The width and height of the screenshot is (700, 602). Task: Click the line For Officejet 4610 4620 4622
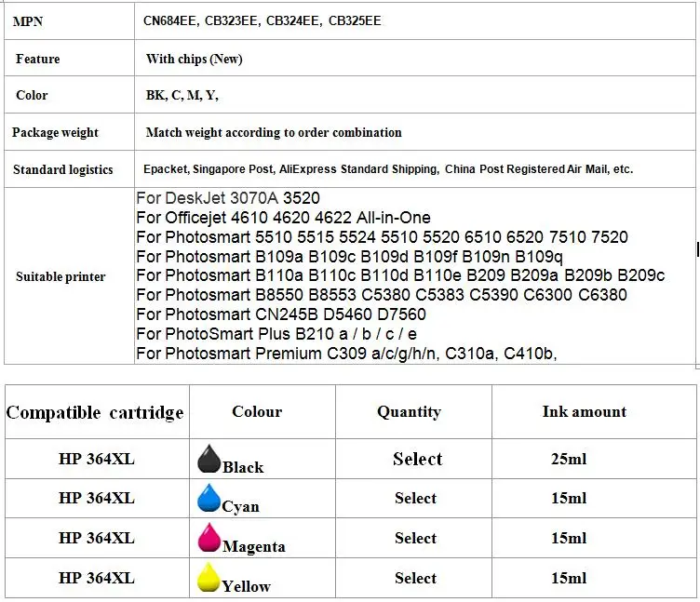coord(284,218)
